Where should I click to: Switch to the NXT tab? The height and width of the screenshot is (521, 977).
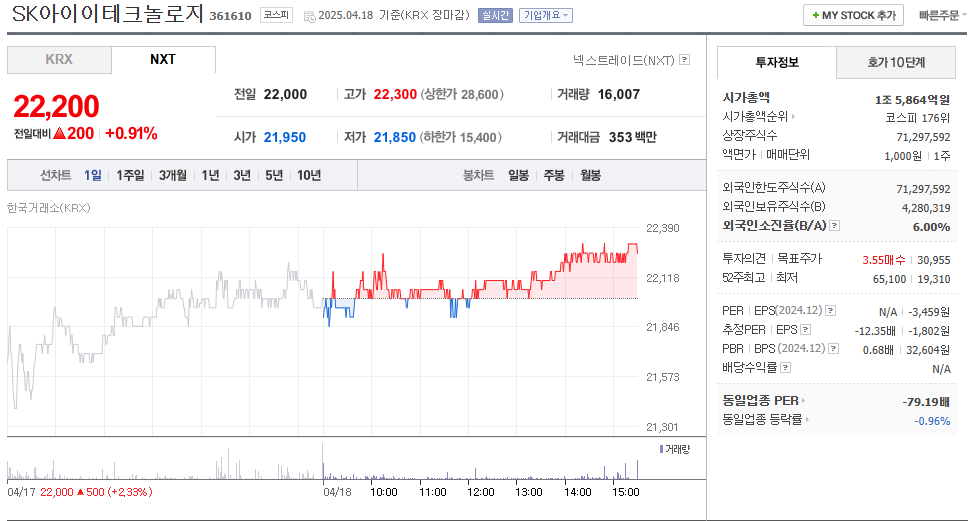163,60
